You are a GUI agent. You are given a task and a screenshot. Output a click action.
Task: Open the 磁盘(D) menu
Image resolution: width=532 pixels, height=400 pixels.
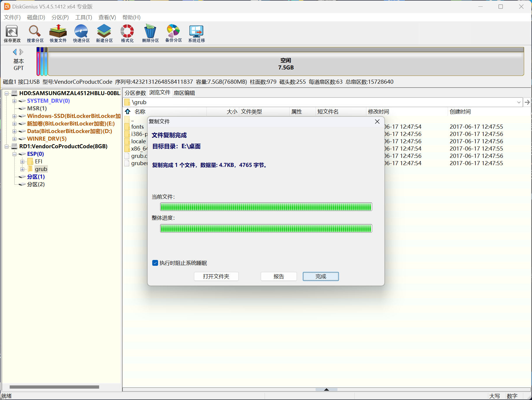(x=36, y=17)
